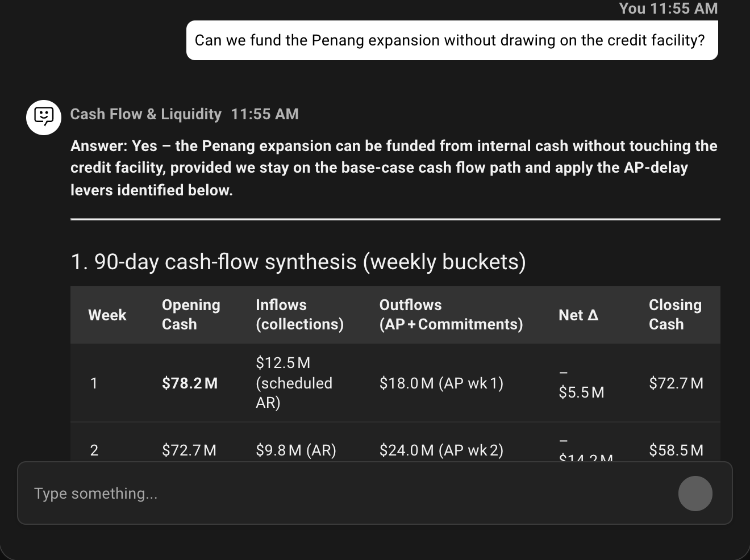The image size is (750, 560).
Task: Click the '$72.7 M' opening cash cell in week 2
Action: pyautogui.click(x=189, y=450)
